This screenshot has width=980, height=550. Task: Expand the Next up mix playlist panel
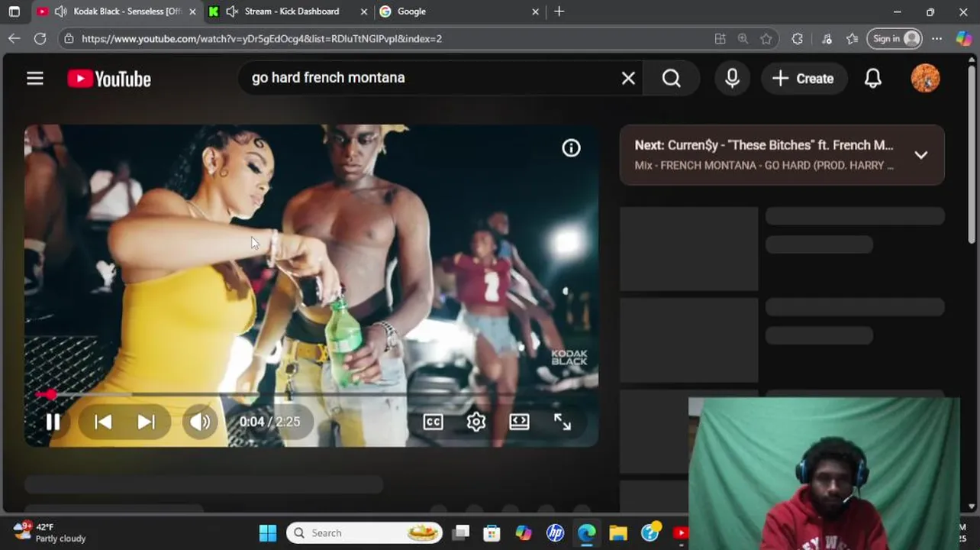click(921, 155)
